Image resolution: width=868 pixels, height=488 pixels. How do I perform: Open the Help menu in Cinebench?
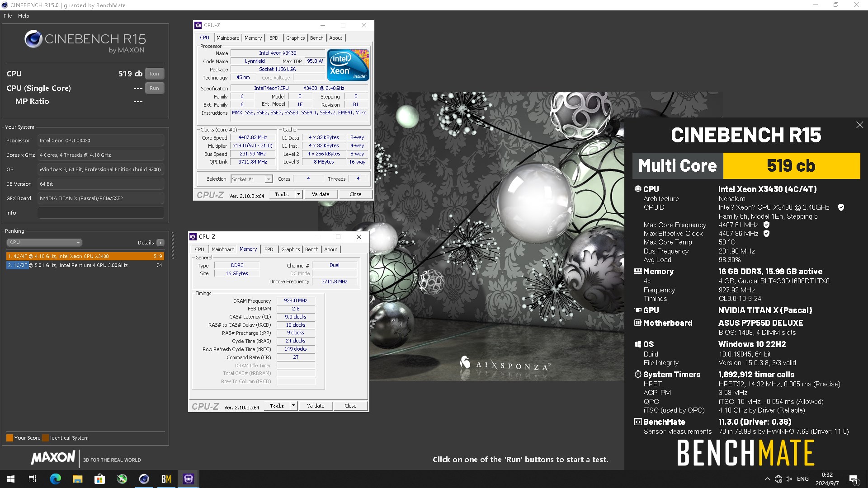[24, 16]
